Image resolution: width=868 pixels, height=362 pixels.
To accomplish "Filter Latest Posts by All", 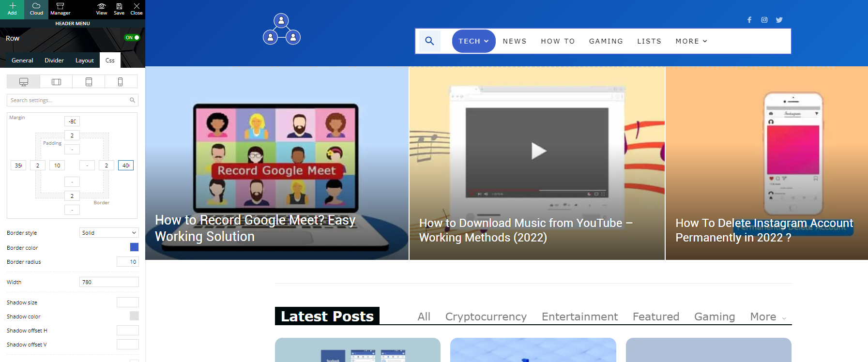I will point(424,317).
